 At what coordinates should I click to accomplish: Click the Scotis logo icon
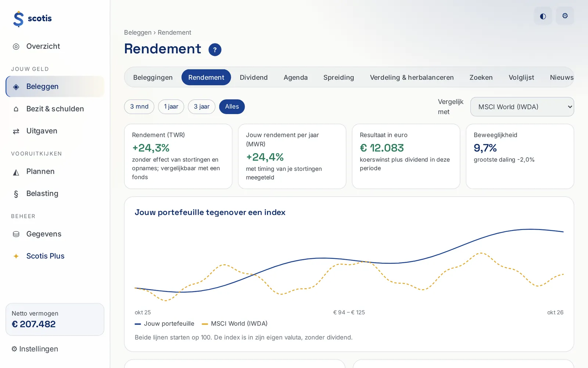pyautogui.click(x=18, y=19)
